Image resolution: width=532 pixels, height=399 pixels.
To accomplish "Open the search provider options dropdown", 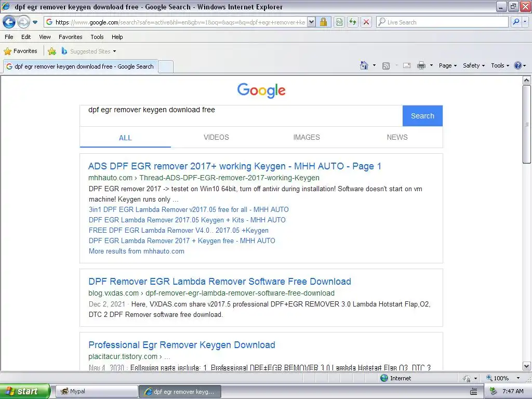I will 525,22.
